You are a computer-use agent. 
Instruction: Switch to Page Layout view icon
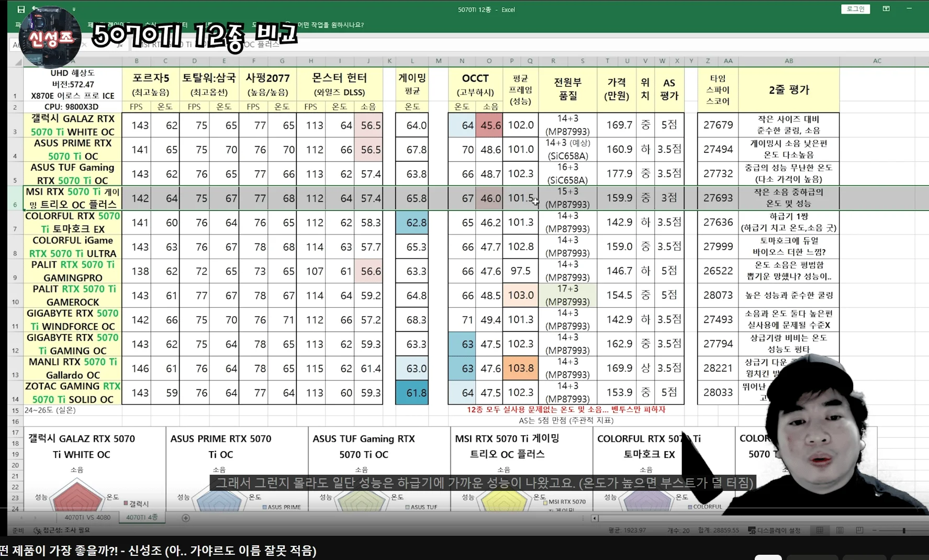click(x=840, y=530)
